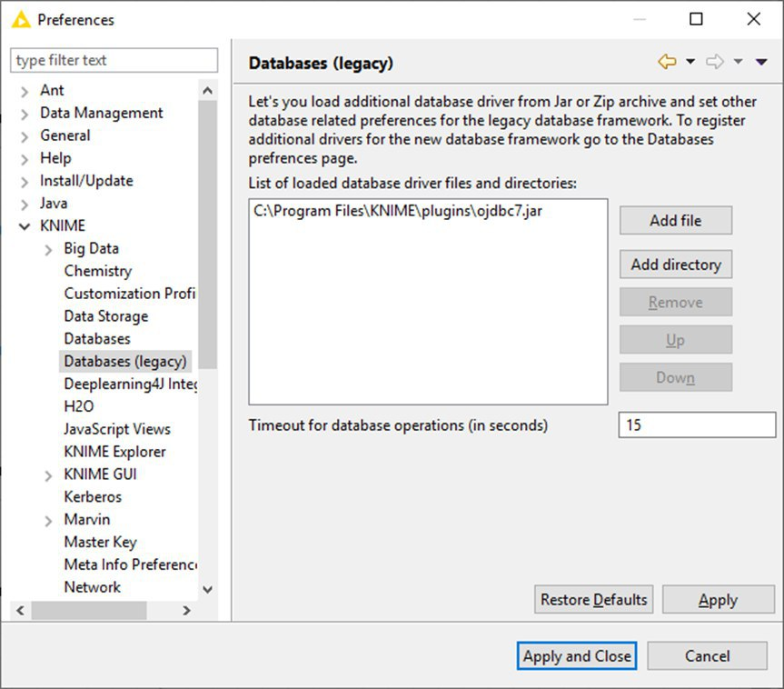This screenshot has height=689, width=784.
Task: Select KNIME Explorer page
Action: (114, 452)
